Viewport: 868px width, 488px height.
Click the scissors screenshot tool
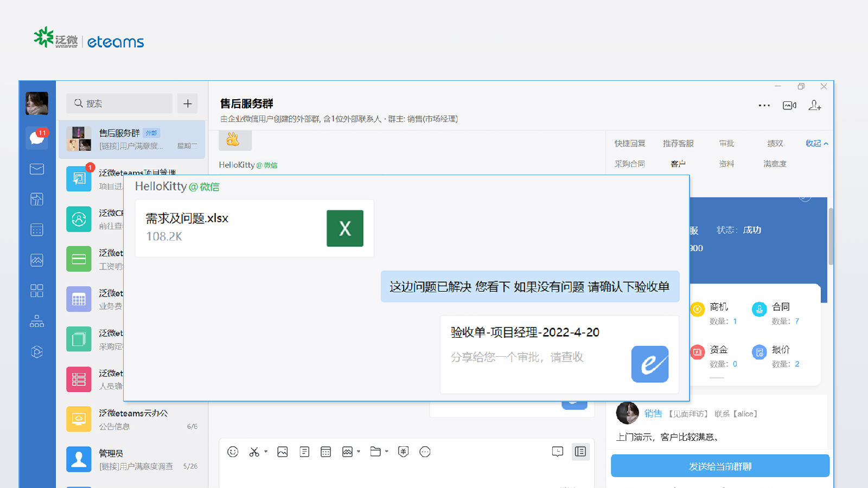(254, 452)
